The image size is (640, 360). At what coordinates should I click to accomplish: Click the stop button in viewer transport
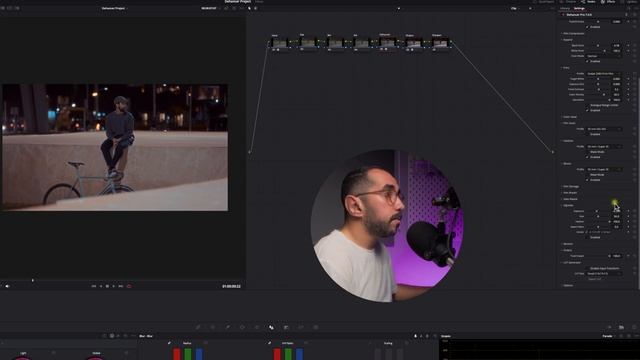click(x=107, y=286)
